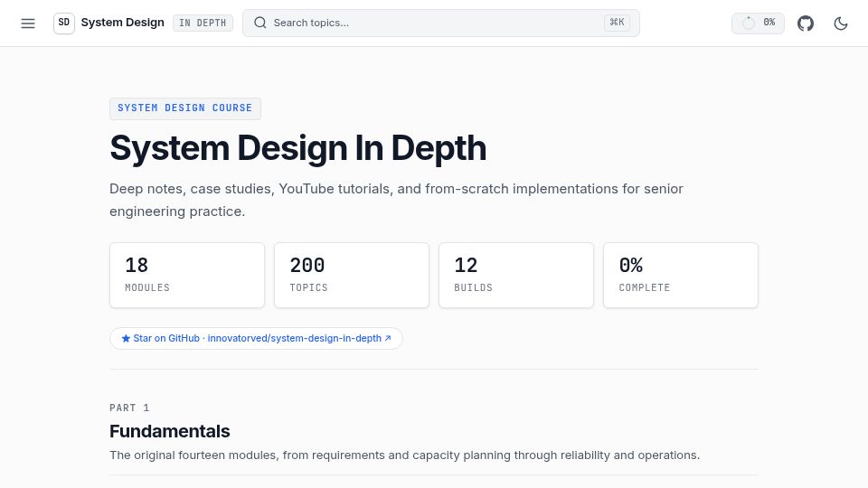Click the IN DEPTH badge
Viewport: 868px width, 488px height.
203,23
